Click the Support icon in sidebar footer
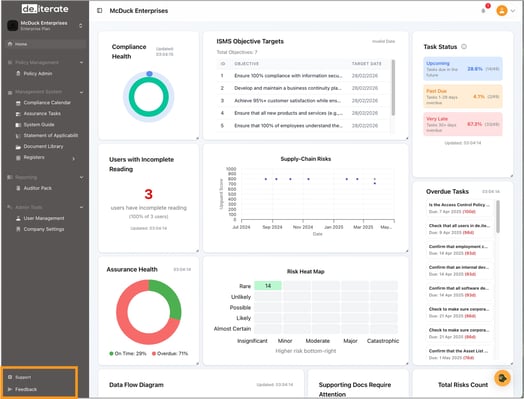 tap(10, 377)
